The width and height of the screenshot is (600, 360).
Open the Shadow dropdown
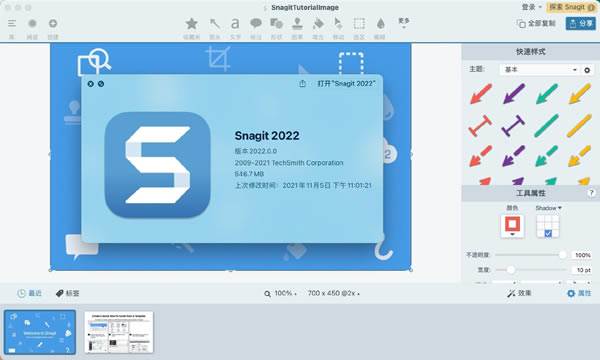click(548, 208)
